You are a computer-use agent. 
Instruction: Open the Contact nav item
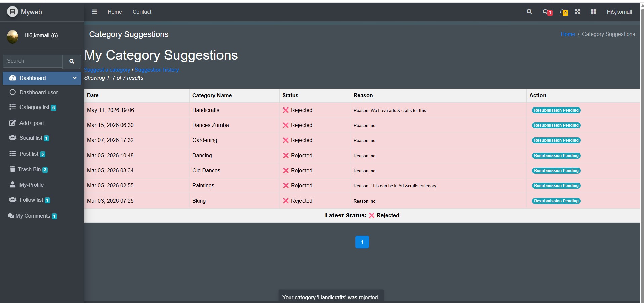[142, 12]
